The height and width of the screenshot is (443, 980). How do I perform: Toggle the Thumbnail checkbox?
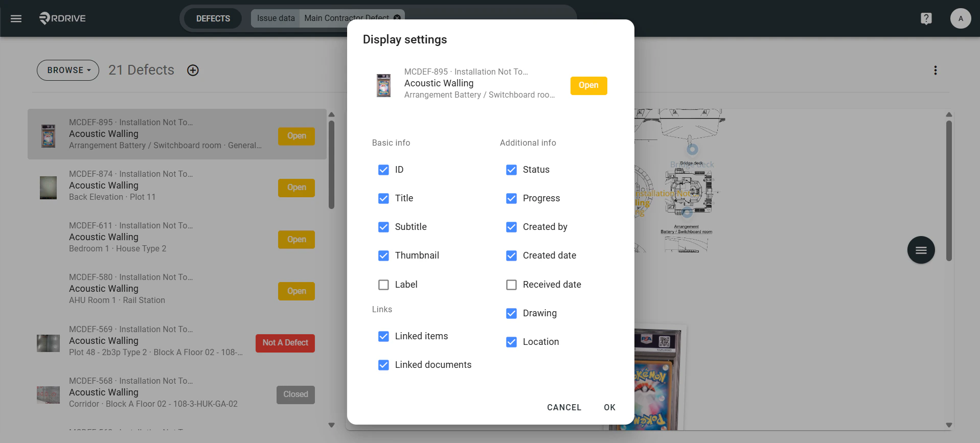click(x=383, y=255)
